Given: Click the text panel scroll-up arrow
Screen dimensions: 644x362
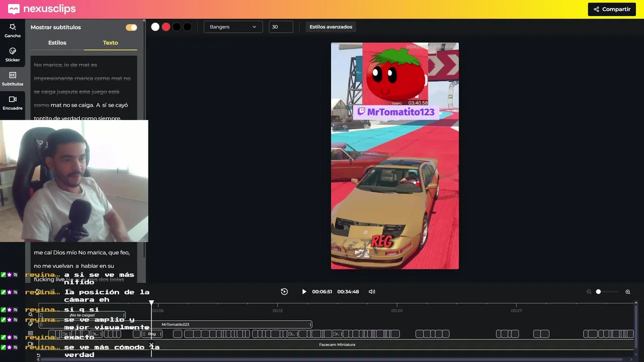Looking at the screenshot, I should coord(144,22).
